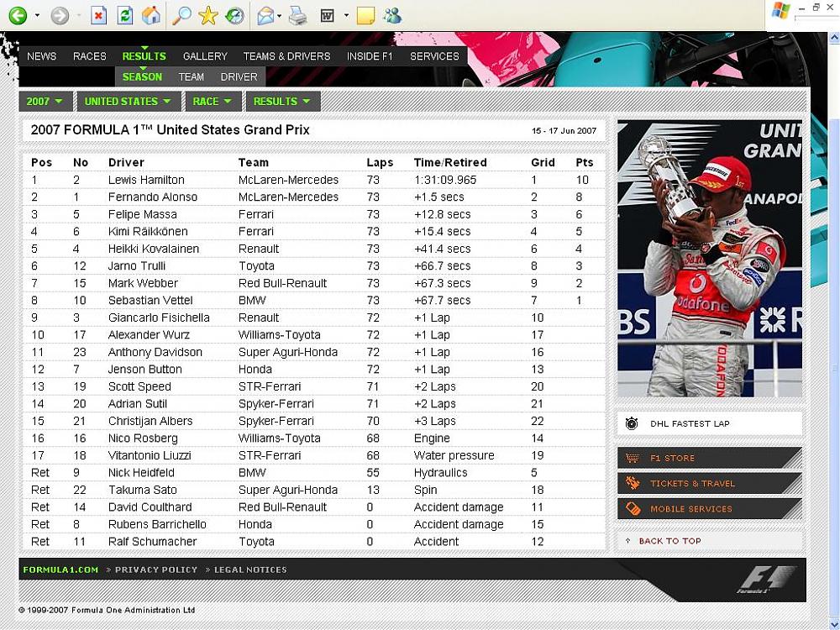The image size is (840, 630).
Task: Open the TEAMS & DRIVERS menu
Action: (x=286, y=56)
